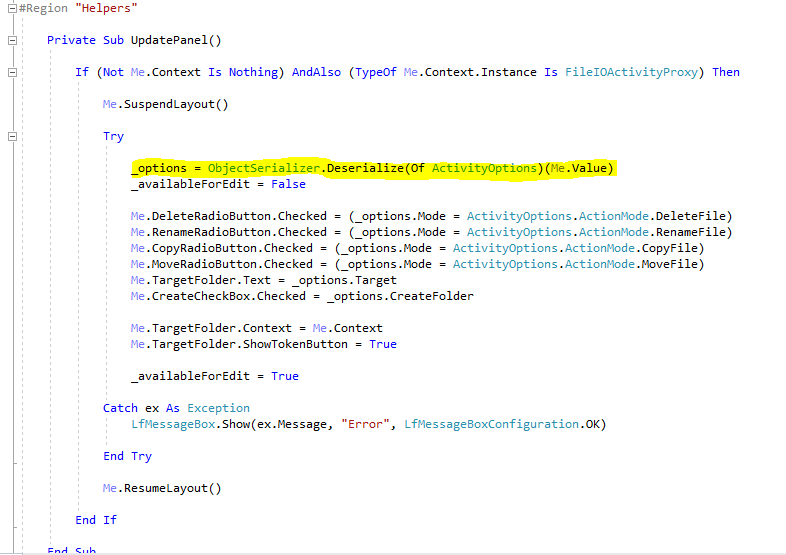This screenshot has height=555, width=786.
Task: Click the 'Then' keyword
Action: pyautogui.click(x=725, y=72)
